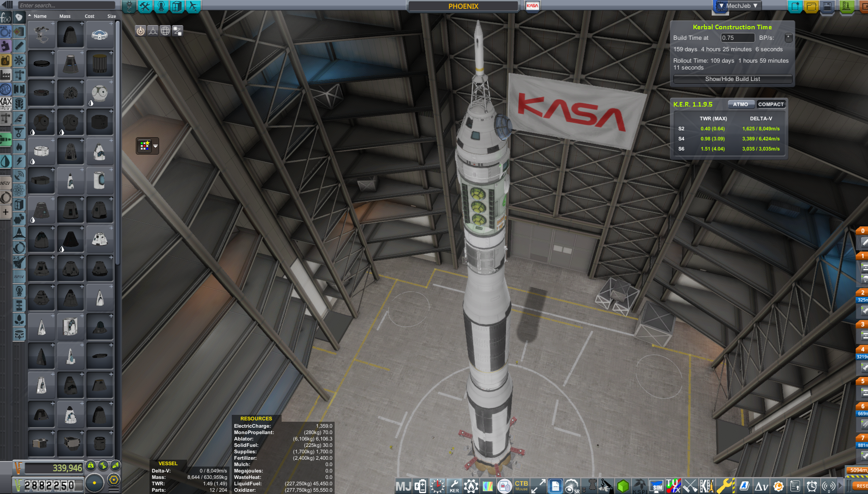Screen dimensions: 868x494
Task: Open the alarm clock toolbar icon
Action: (x=811, y=486)
